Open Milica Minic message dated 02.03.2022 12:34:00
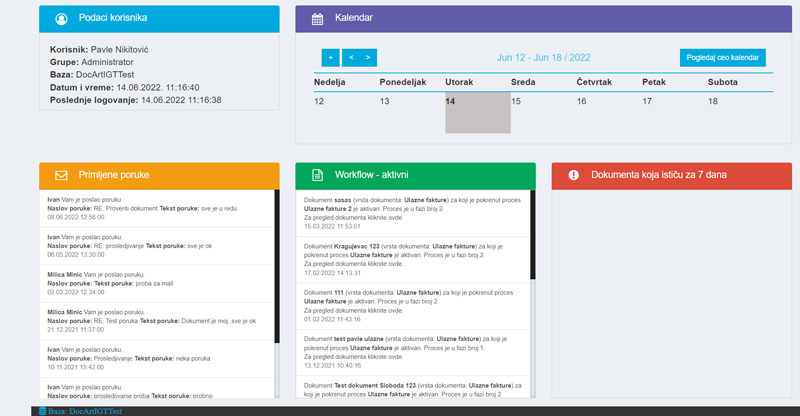This screenshot has height=416, width=800. click(x=157, y=284)
